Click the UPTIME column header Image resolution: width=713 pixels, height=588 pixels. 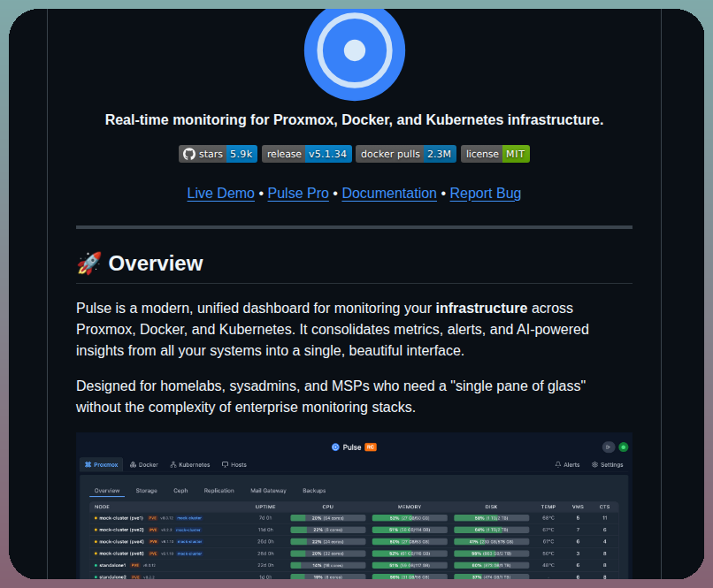(265, 507)
